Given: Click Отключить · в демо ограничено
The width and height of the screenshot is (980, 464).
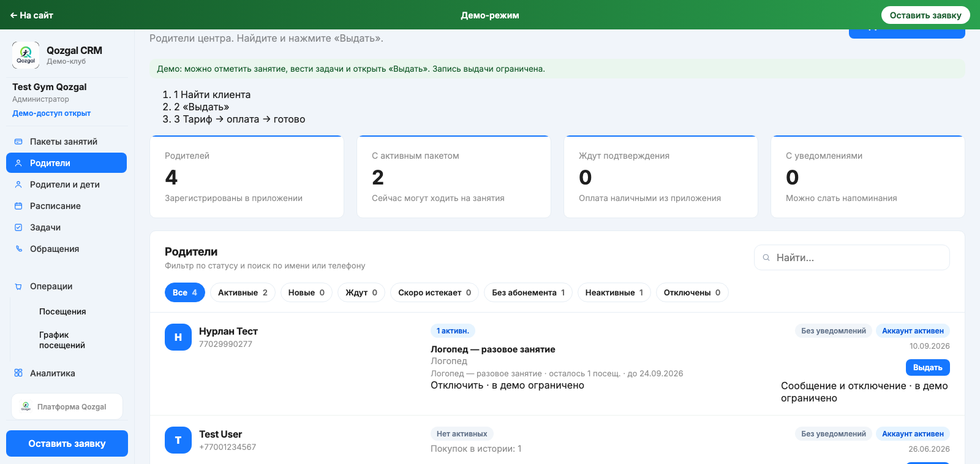Looking at the screenshot, I should click(x=507, y=386).
